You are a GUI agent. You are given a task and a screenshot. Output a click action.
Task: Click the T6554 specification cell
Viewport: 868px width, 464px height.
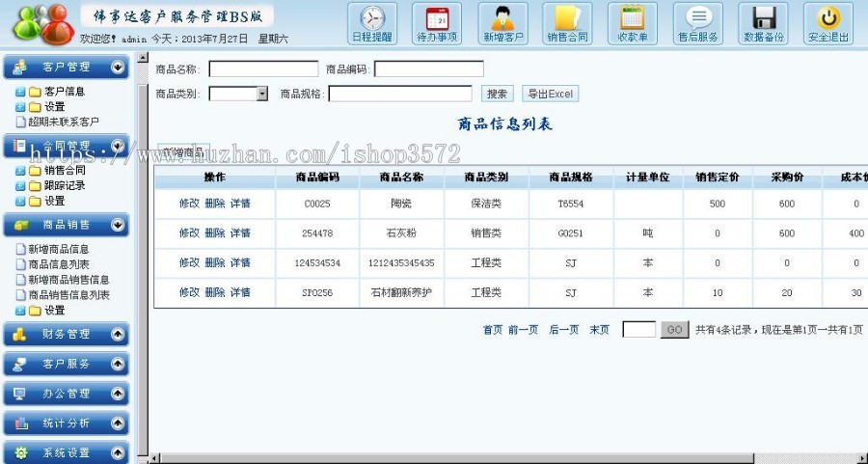(571, 204)
